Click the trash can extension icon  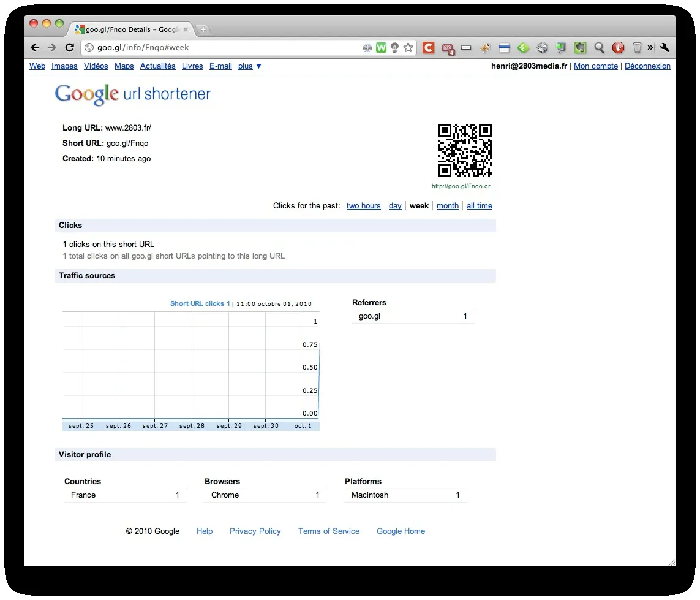pos(637,47)
